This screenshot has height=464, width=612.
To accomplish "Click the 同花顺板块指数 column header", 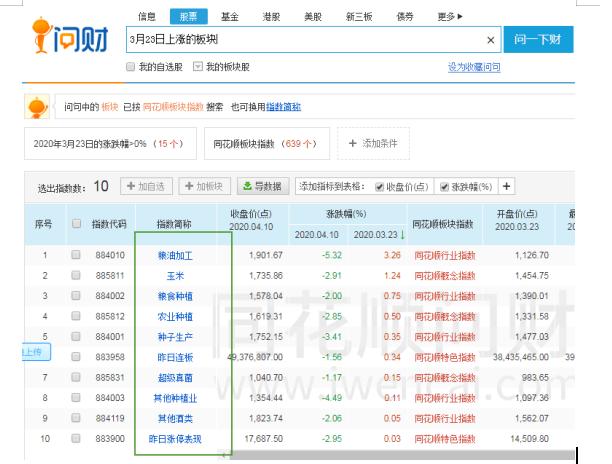I will [443, 224].
